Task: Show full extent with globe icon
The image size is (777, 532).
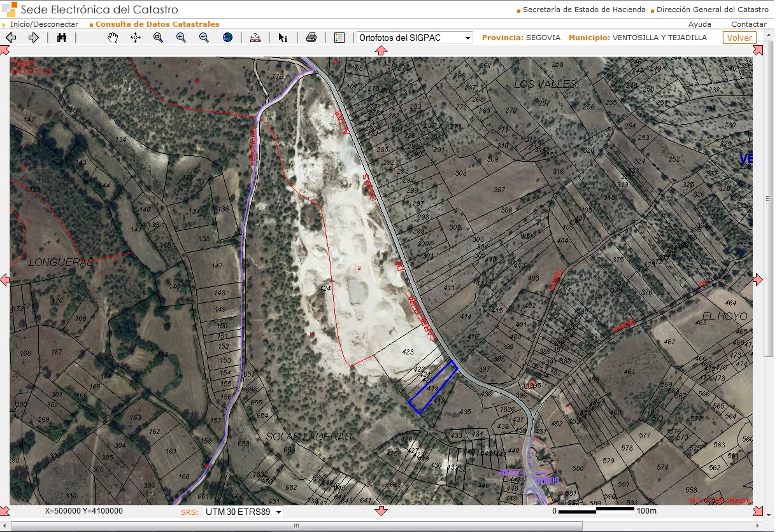Action: coord(227,38)
